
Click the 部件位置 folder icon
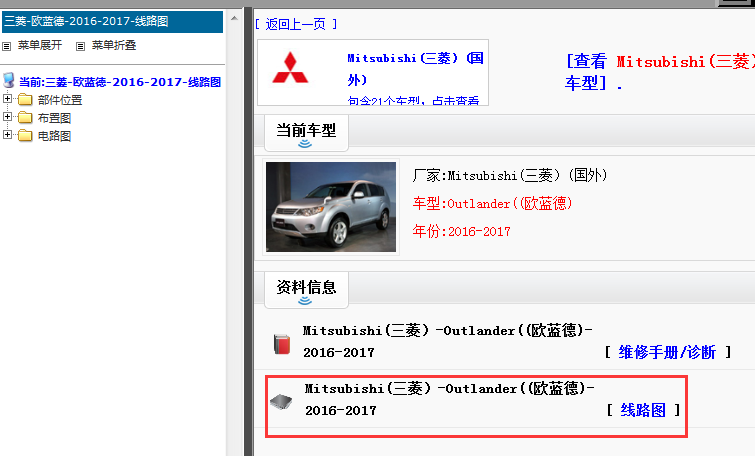(x=25, y=100)
